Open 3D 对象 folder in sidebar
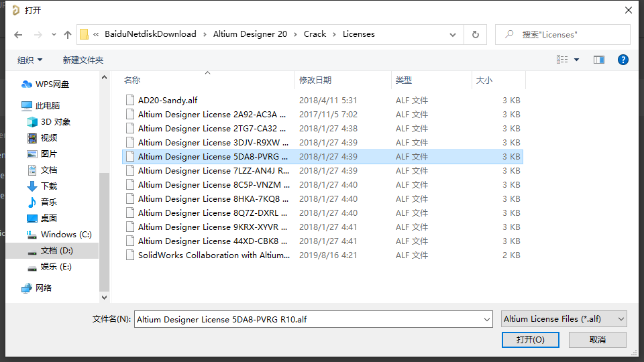This screenshot has height=362, width=644. (49, 122)
